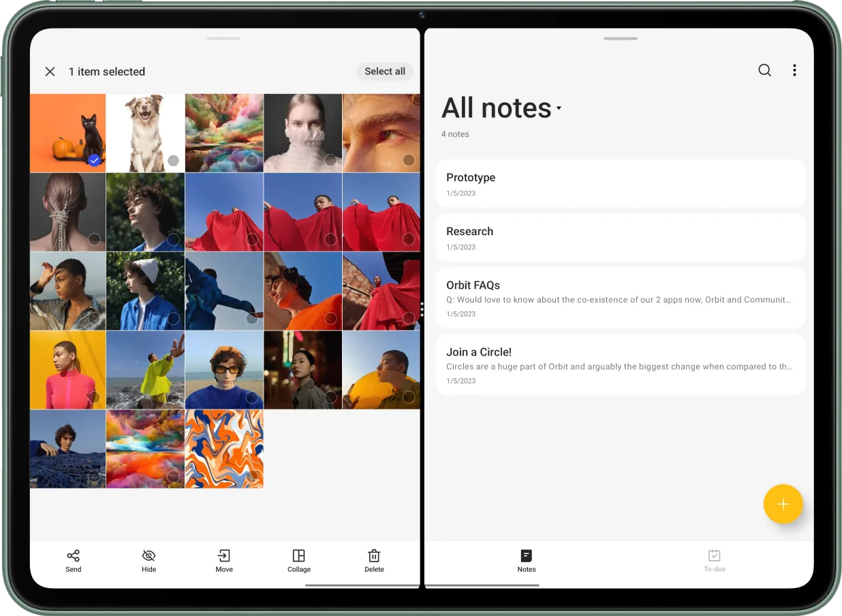Image resolution: width=842 pixels, height=616 pixels.
Task: Select the Notes tab
Action: 526,561
